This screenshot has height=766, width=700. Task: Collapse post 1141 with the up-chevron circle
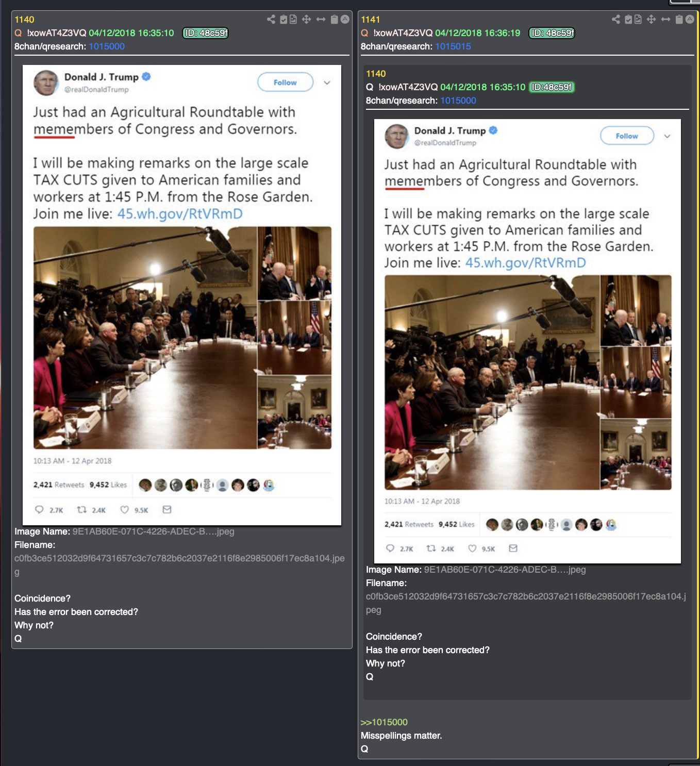tap(690, 20)
